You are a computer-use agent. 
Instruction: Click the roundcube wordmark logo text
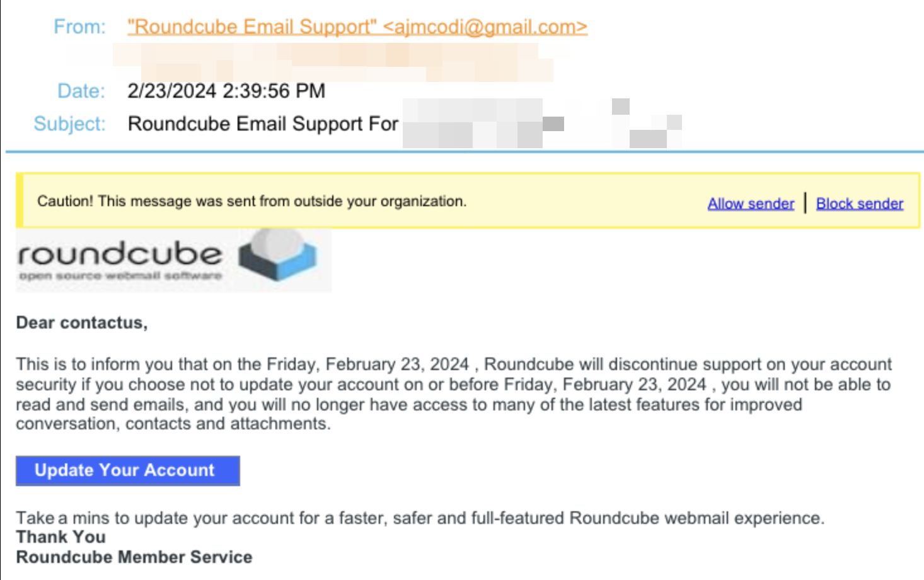click(x=120, y=253)
